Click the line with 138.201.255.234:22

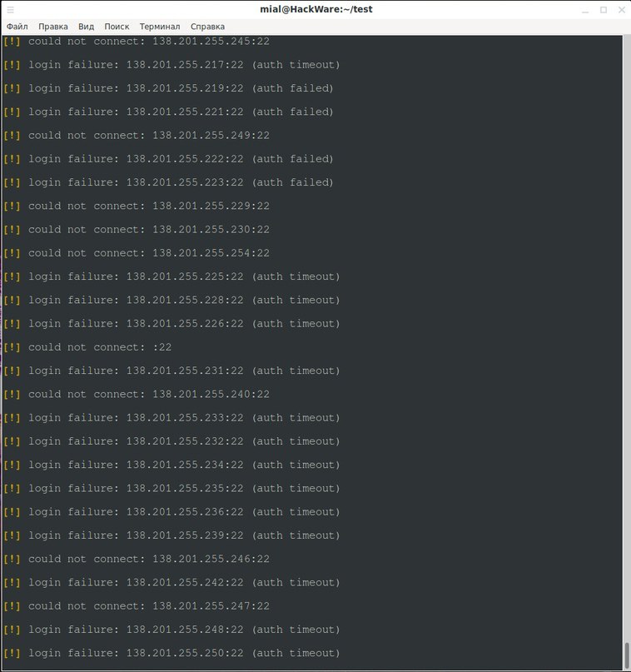[171, 465]
